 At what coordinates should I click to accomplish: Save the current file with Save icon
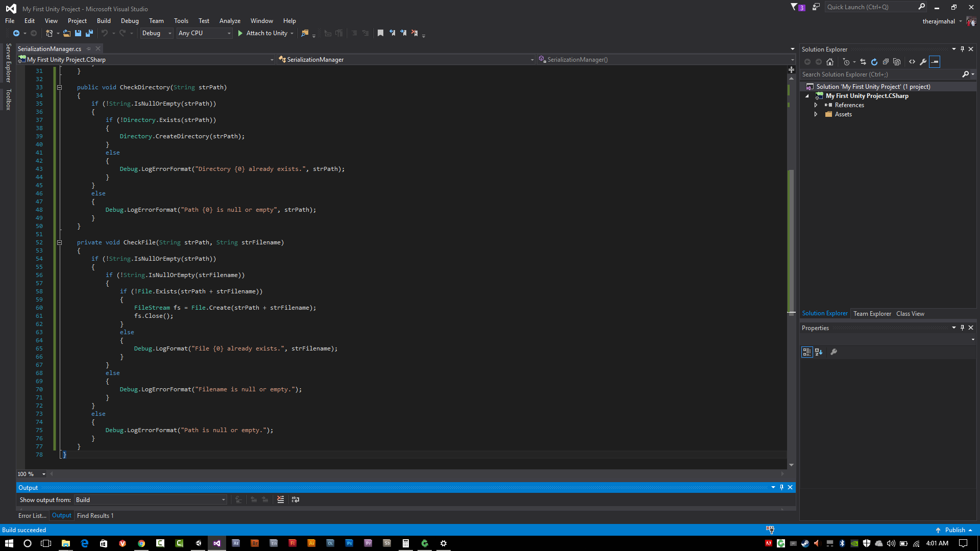78,33
